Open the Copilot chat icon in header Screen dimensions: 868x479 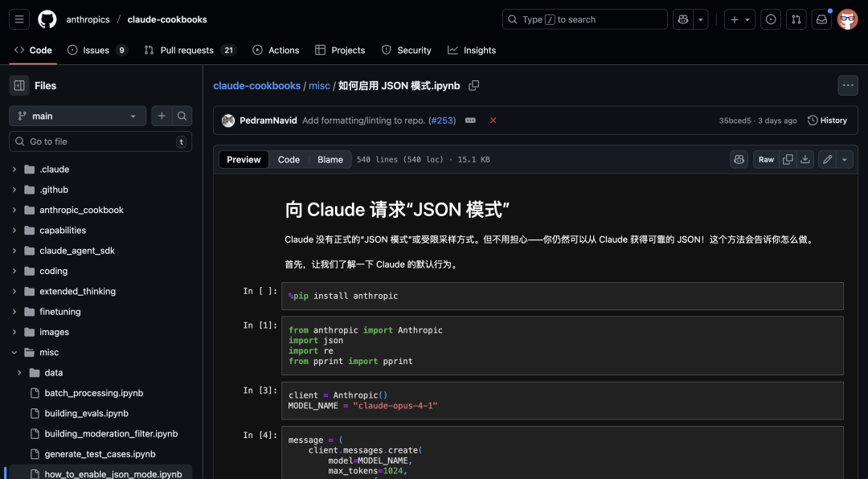click(x=683, y=19)
